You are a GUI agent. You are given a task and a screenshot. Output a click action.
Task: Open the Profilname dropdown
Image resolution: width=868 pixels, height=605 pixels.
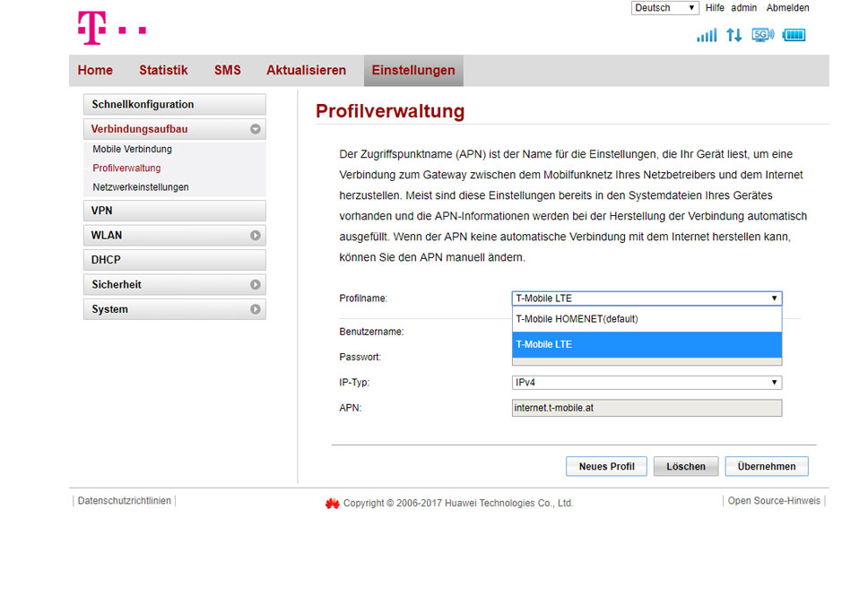coord(647,298)
